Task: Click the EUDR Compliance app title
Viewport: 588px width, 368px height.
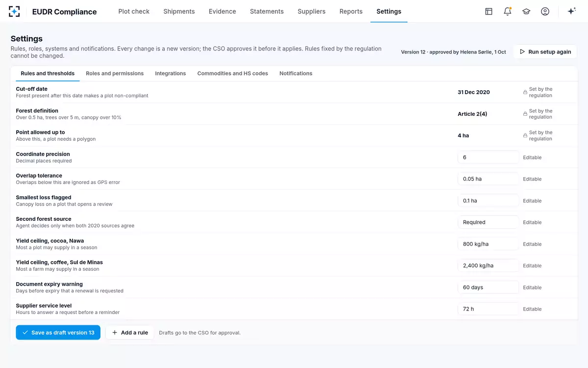Action: point(64,12)
